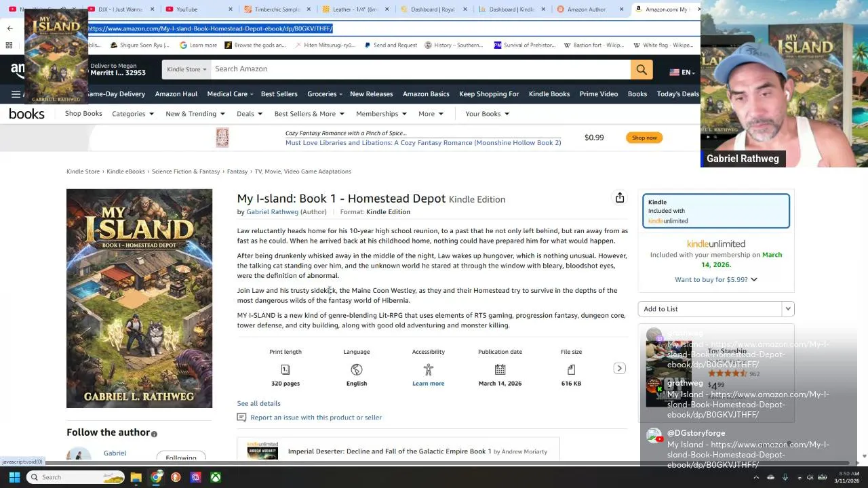Click the report issue speech bubble icon

[241, 418]
